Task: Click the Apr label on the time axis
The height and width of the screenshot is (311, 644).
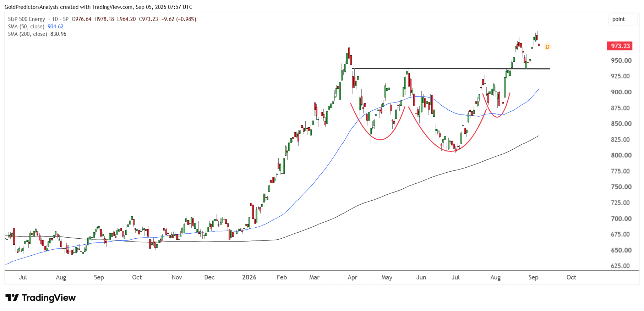Action: pos(353,277)
